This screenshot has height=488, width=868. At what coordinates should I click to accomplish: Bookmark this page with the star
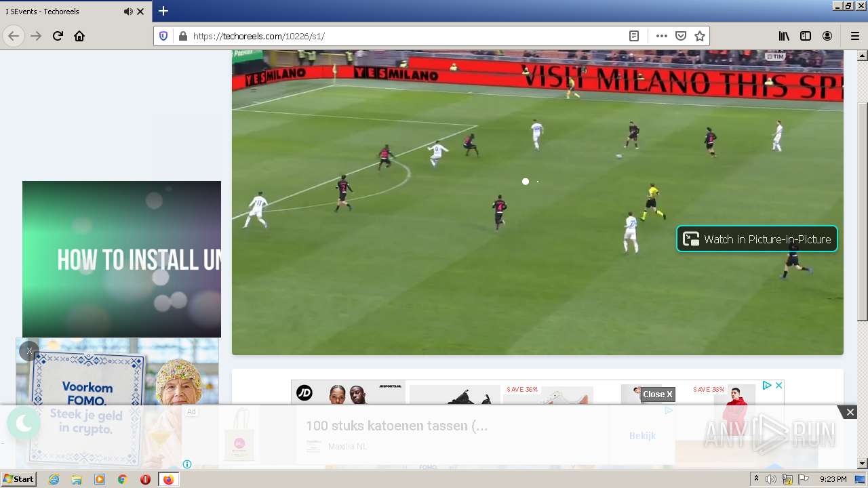700,36
